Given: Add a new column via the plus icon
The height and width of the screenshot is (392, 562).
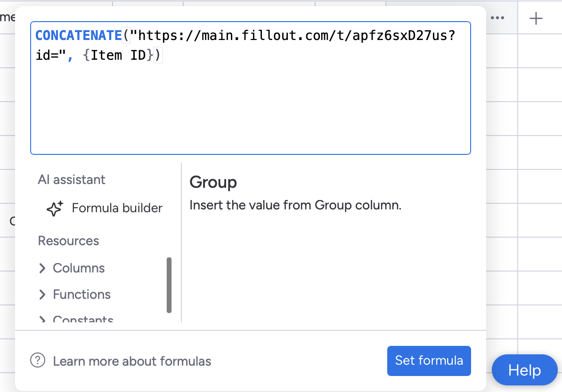Looking at the screenshot, I should (x=536, y=18).
